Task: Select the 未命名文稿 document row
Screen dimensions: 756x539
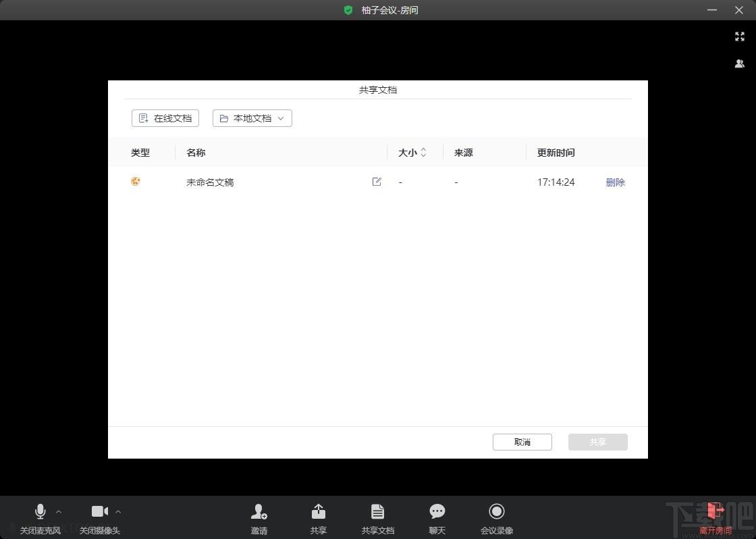Action: 378,182
